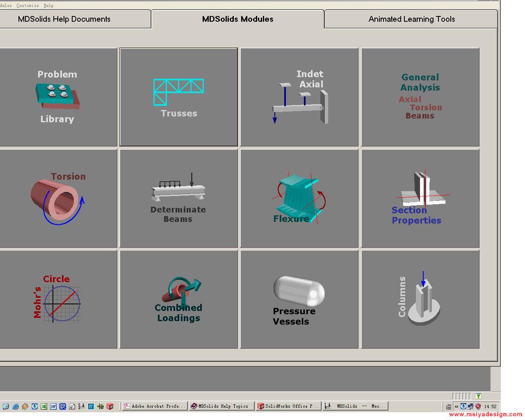525x420 pixels.
Task: Switch to Animated Learning Tools tab
Action: [411, 19]
